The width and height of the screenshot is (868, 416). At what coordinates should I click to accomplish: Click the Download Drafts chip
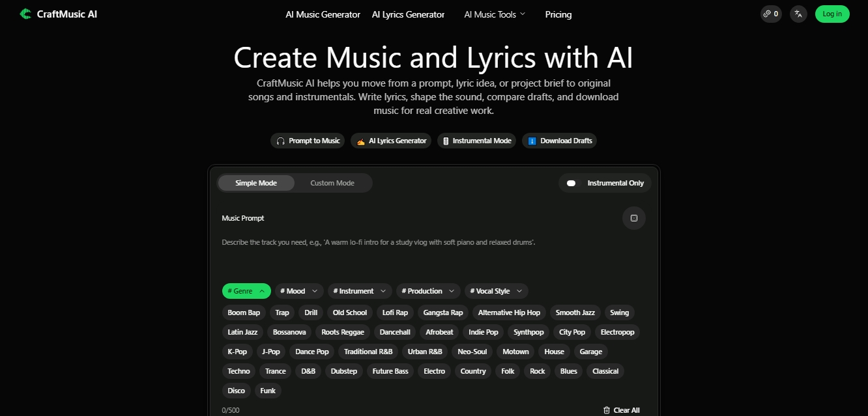pyautogui.click(x=559, y=141)
